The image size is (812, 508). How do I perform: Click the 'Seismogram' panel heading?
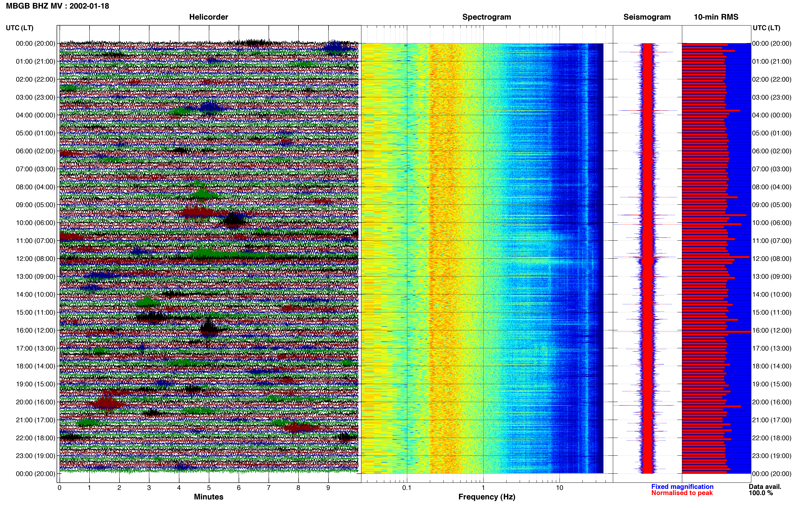pyautogui.click(x=647, y=17)
